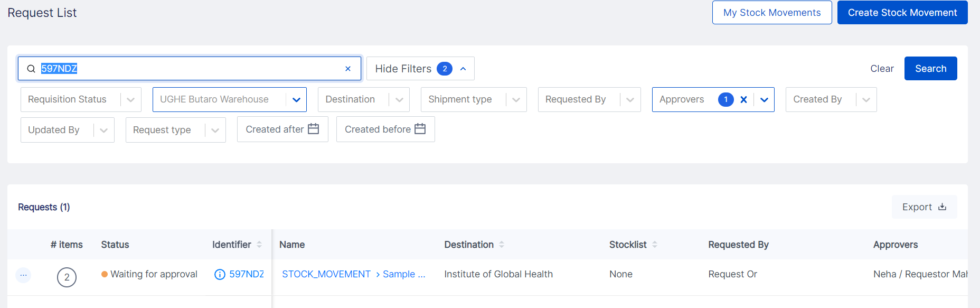
Task: Open the UGHE Butaro Warehouse dropdown
Action: click(296, 100)
